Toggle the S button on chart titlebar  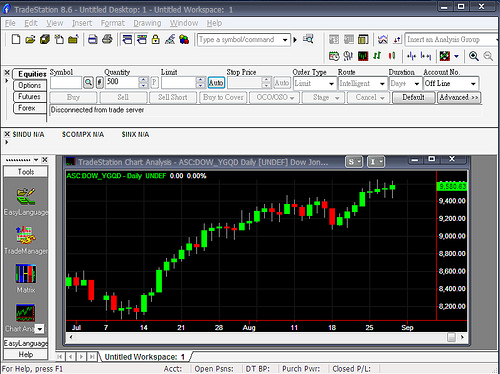(x=354, y=162)
